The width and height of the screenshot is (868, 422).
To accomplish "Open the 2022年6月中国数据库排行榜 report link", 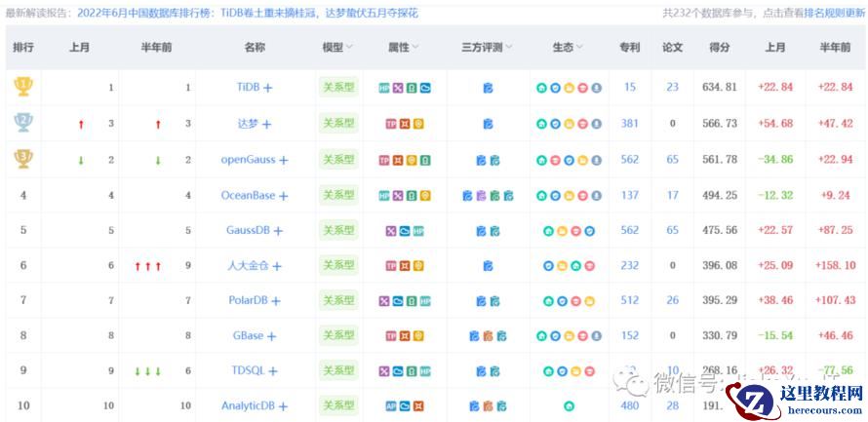I will (248, 14).
